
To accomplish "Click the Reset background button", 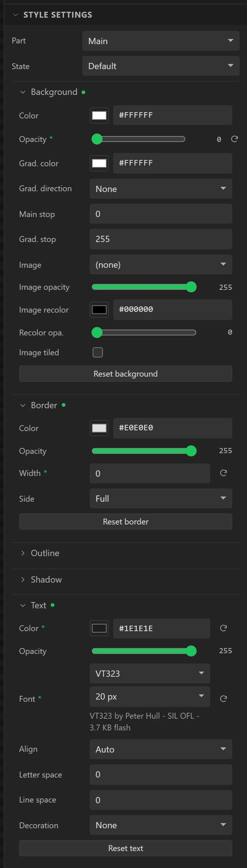I will pyautogui.click(x=126, y=374).
